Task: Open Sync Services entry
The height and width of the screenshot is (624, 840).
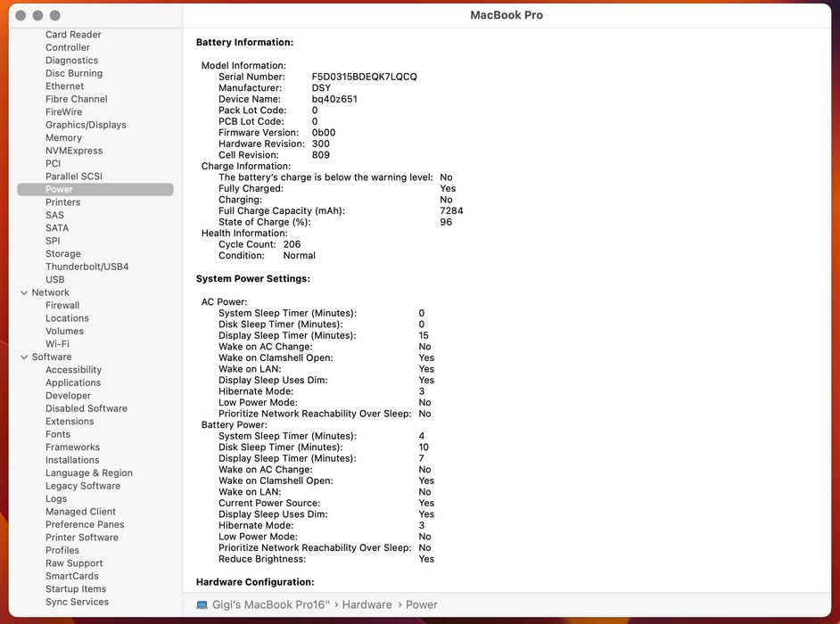Action: point(78,601)
